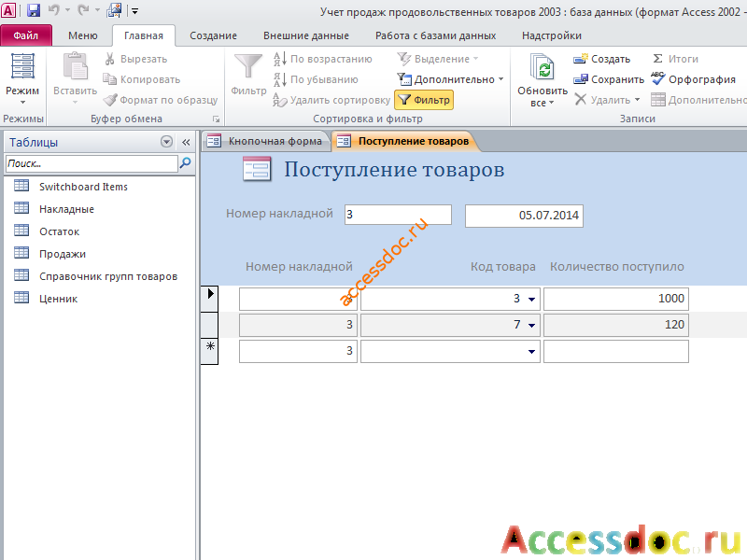Run Орфография spell check
Screen dimensions: 747x560
click(693, 79)
